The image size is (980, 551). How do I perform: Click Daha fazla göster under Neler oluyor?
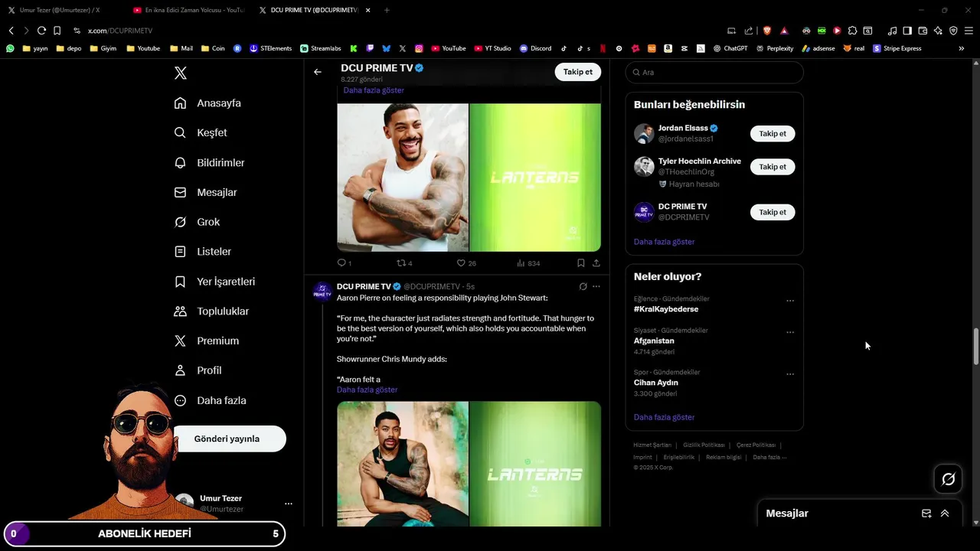[664, 417]
